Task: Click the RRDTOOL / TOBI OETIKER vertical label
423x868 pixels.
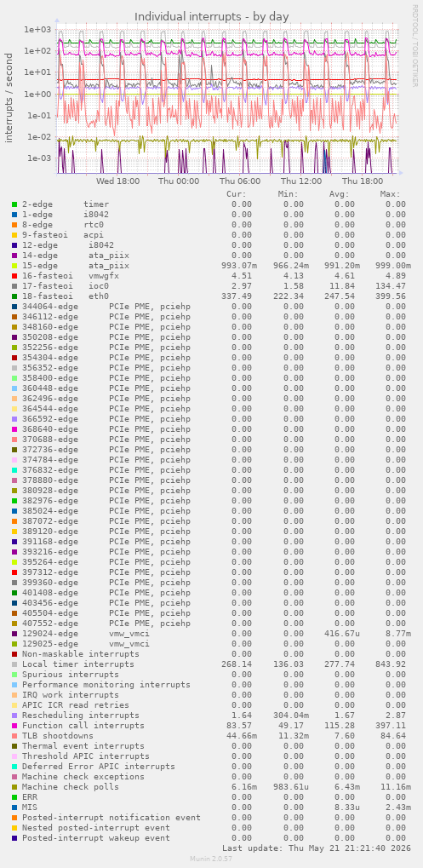Action: click(414, 45)
